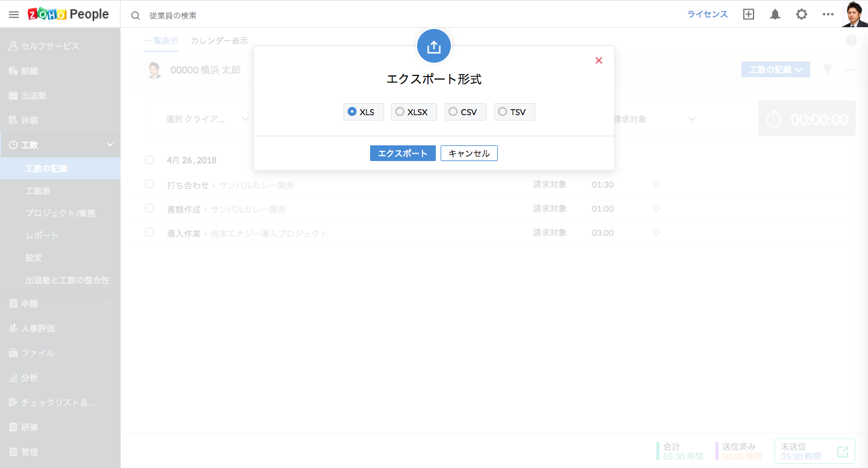Open the ellipsis menu beside the filter

[x=851, y=70]
